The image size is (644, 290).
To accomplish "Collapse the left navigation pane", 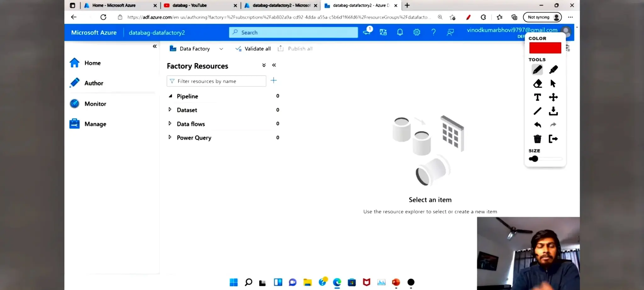I will [x=154, y=46].
